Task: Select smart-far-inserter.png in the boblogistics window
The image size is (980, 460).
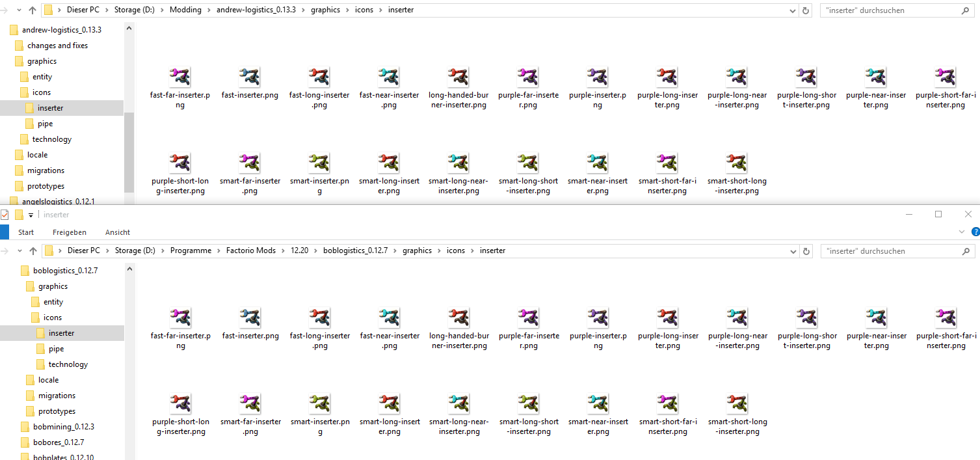Action: pyautogui.click(x=250, y=414)
